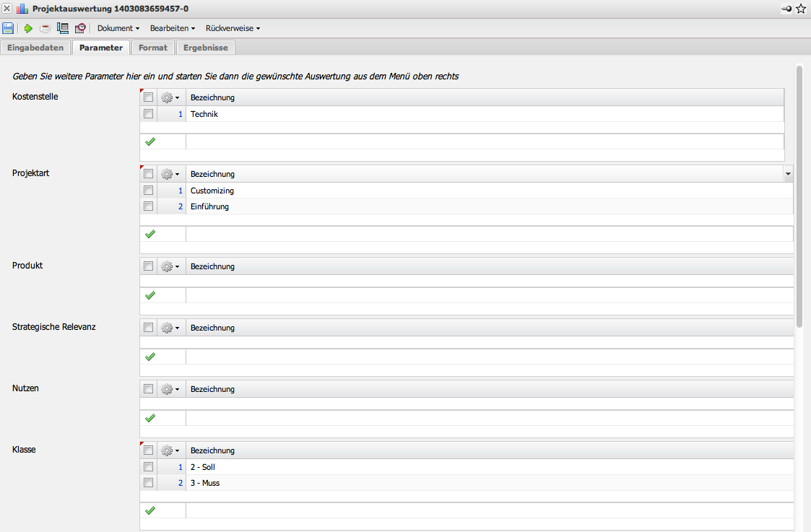Image resolution: width=811 pixels, height=532 pixels.
Task: Click the list-with-ruler toolbar icon
Action: click(x=62, y=28)
